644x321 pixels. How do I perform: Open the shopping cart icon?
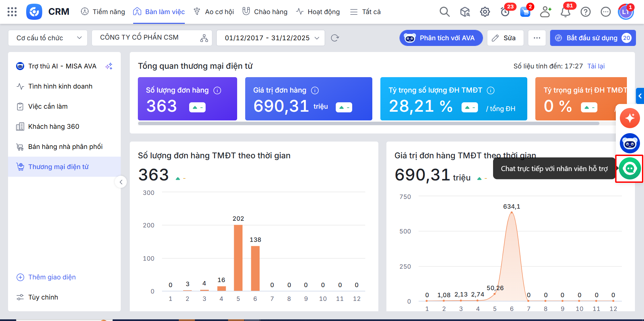tap(525, 12)
